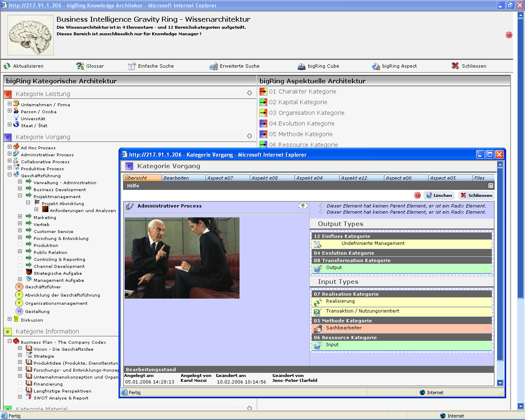Toggle the plus icon on Kategorie Vorgang header
525x420 pixels.
click(249, 136)
